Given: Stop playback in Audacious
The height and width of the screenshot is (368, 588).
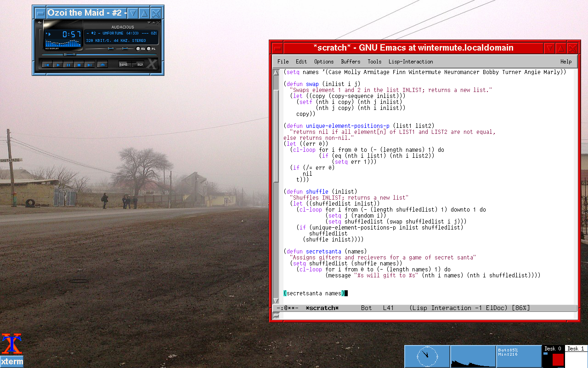Looking at the screenshot, I should pyautogui.click(x=79, y=65).
